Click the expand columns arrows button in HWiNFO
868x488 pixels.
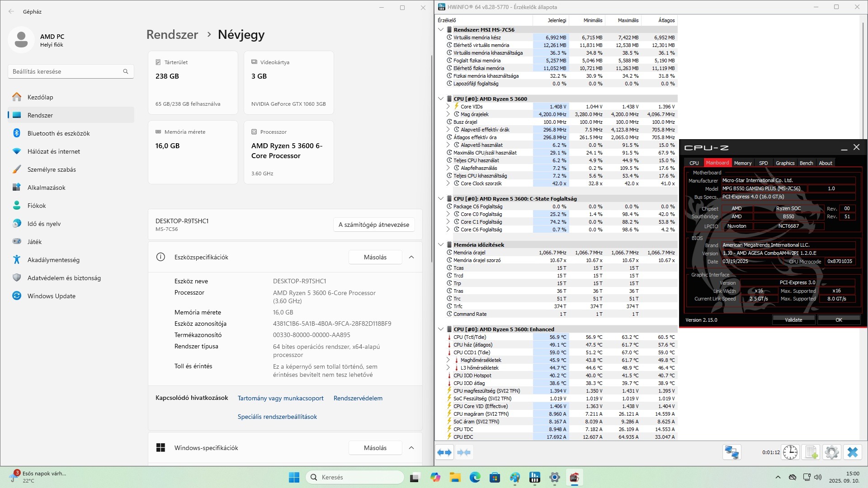coord(444,452)
